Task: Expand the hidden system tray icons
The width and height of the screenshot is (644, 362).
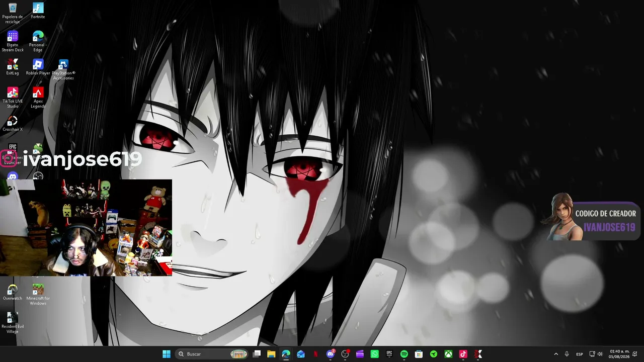Action: click(556, 354)
